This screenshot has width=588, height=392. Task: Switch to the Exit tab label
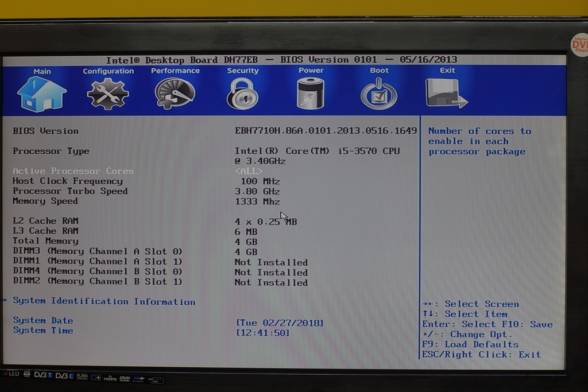pos(447,71)
